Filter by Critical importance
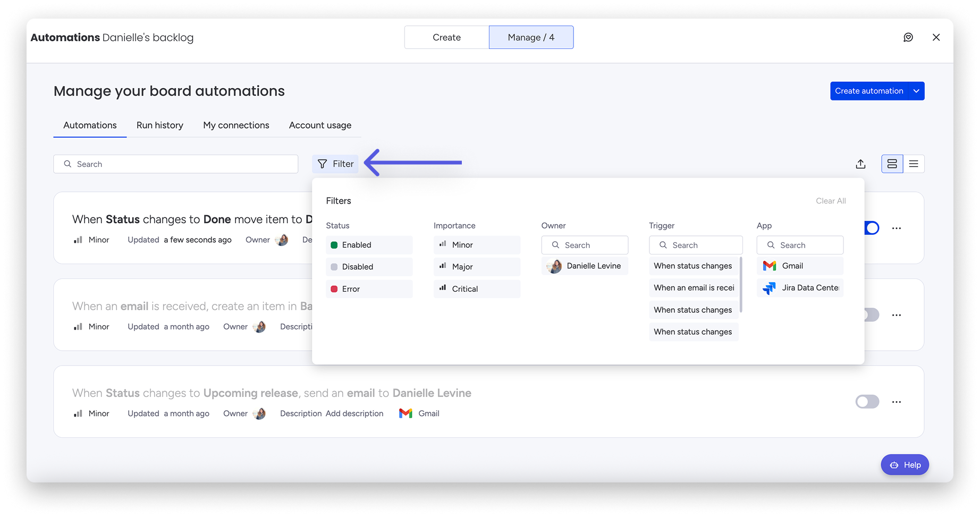980x517 pixels. tap(477, 289)
